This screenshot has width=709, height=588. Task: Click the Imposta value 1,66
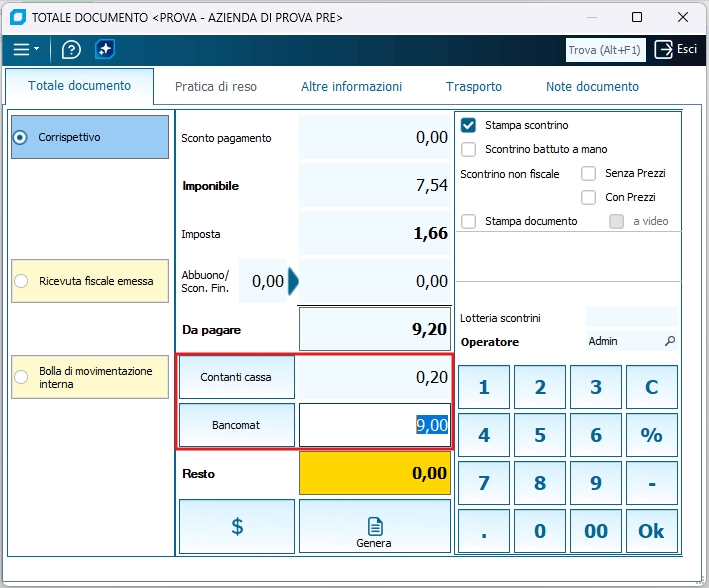pyautogui.click(x=375, y=233)
